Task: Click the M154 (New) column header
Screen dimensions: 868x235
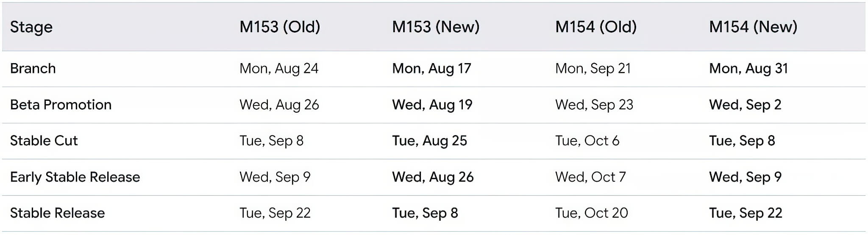Action: [753, 27]
